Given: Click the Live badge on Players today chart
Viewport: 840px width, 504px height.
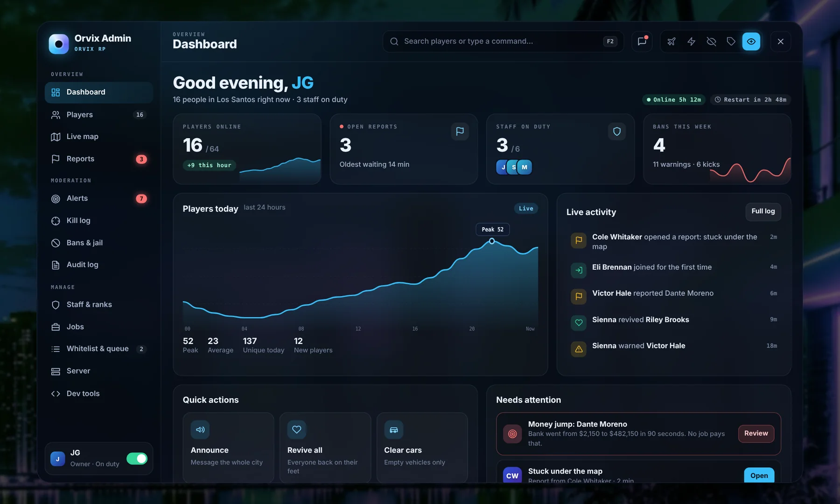Looking at the screenshot, I should pos(526,209).
